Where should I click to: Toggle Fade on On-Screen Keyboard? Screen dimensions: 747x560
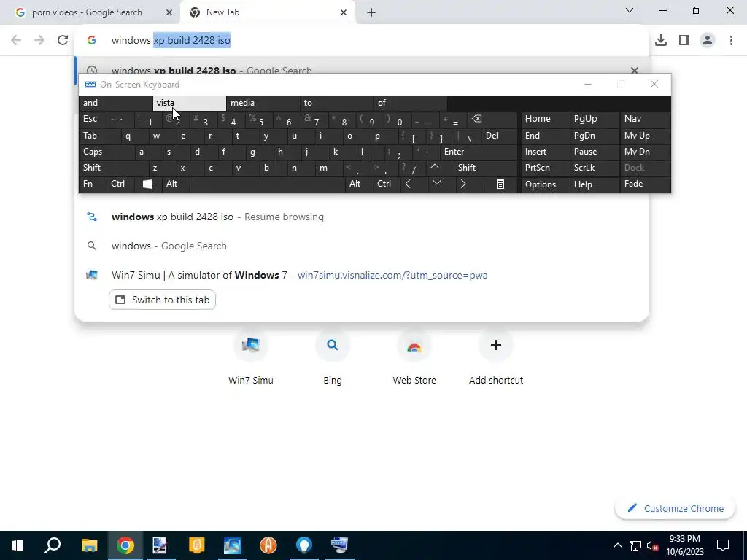[x=645, y=184]
